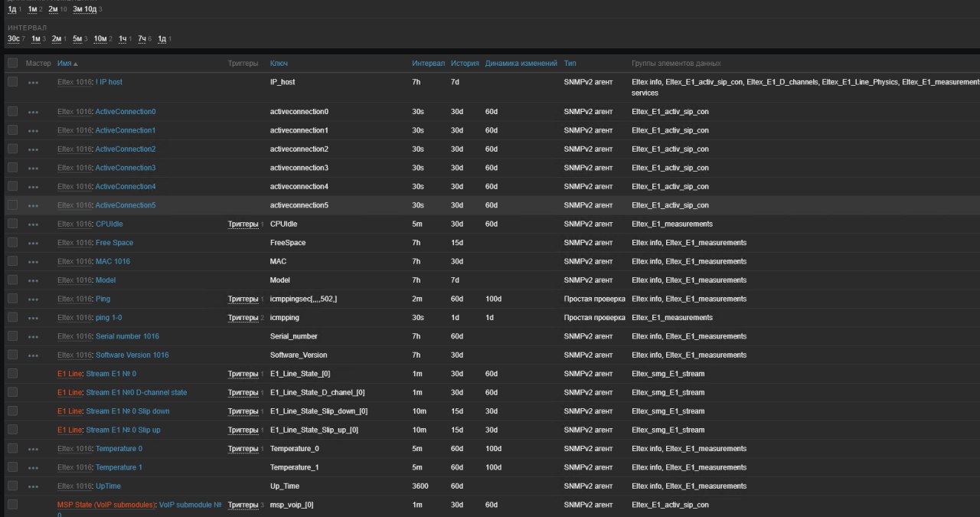Follow the E1 Line link for D-channel state
This screenshot has width=980, height=517.
(70, 393)
